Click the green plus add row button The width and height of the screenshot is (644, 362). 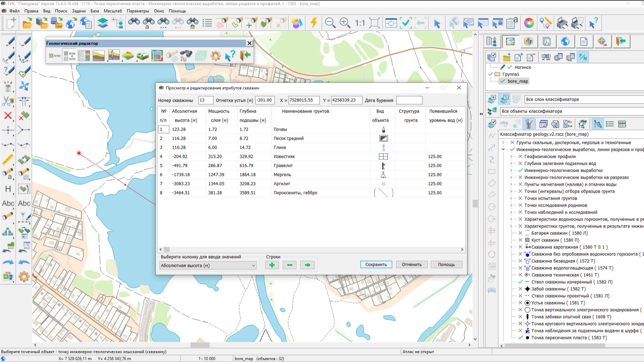[272, 265]
